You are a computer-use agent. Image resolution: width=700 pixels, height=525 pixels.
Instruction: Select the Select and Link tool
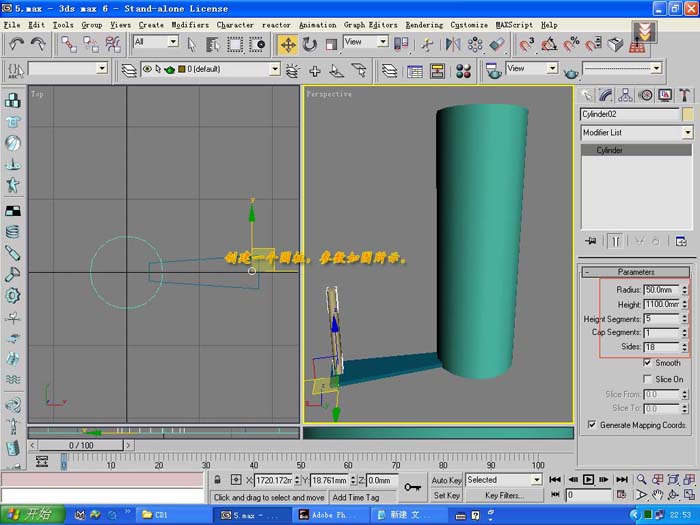(69, 44)
